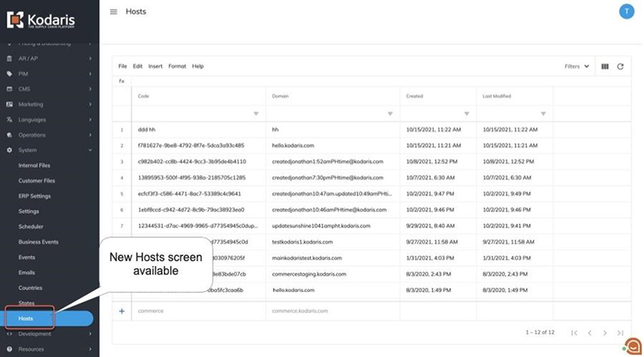644x357 pixels.
Task: Toggle the column chooser icon
Action: (605, 67)
